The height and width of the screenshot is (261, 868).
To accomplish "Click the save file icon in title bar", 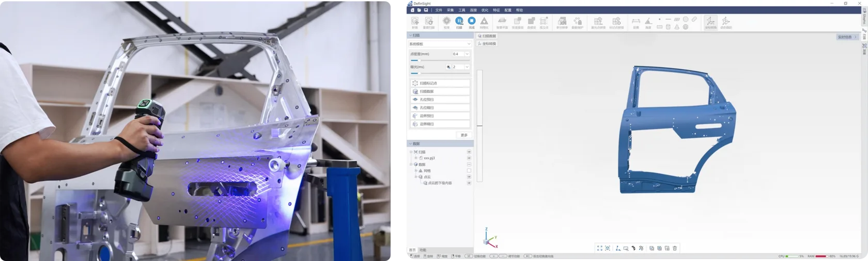I will [x=426, y=10].
